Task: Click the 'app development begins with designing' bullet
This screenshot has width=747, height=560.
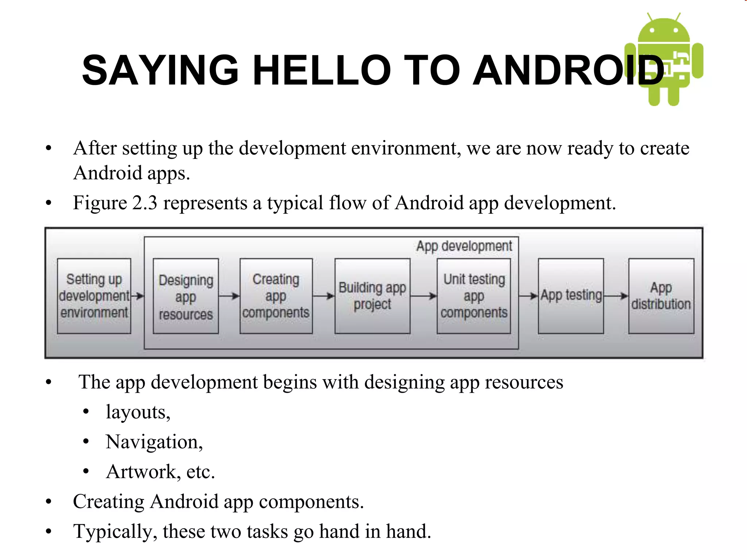Action: point(321,382)
